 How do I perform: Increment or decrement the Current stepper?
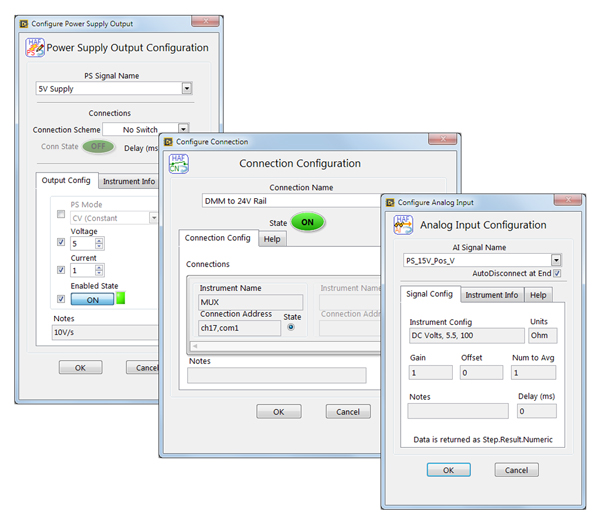coord(99,270)
